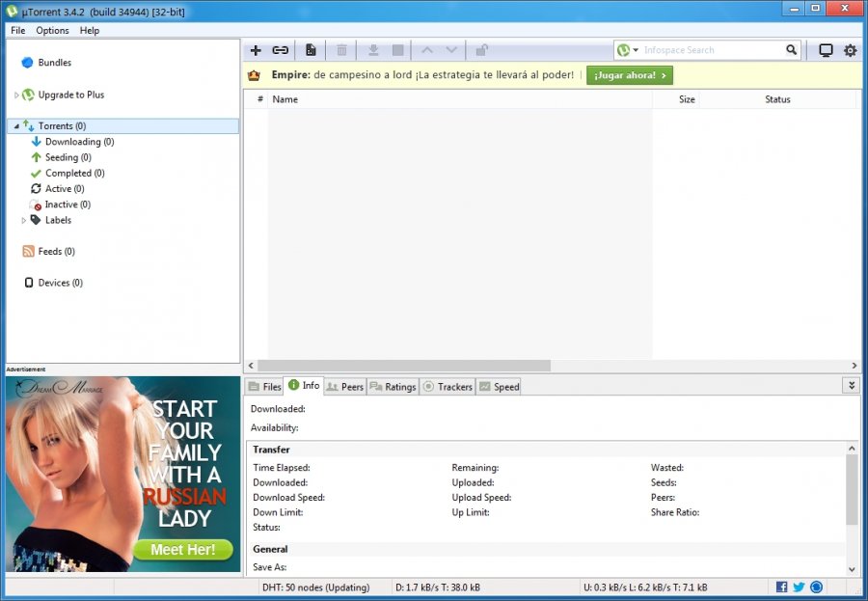Click the Create New Torrent icon

[311, 50]
